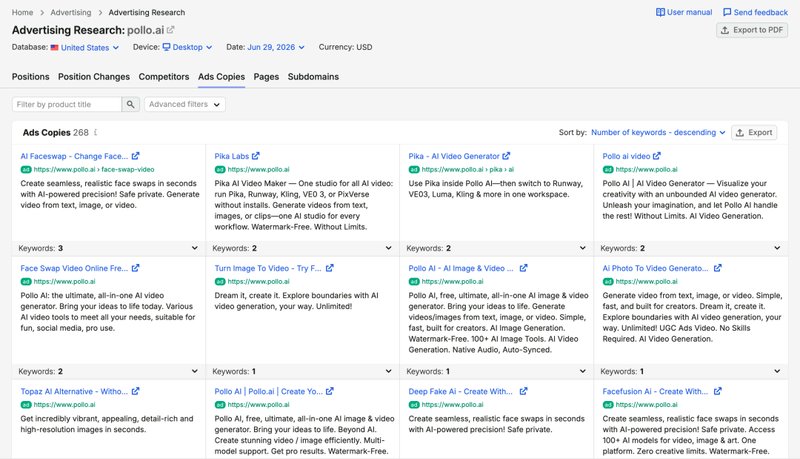Click the search magnifier icon in filter
800x459 pixels.
tap(131, 105)
